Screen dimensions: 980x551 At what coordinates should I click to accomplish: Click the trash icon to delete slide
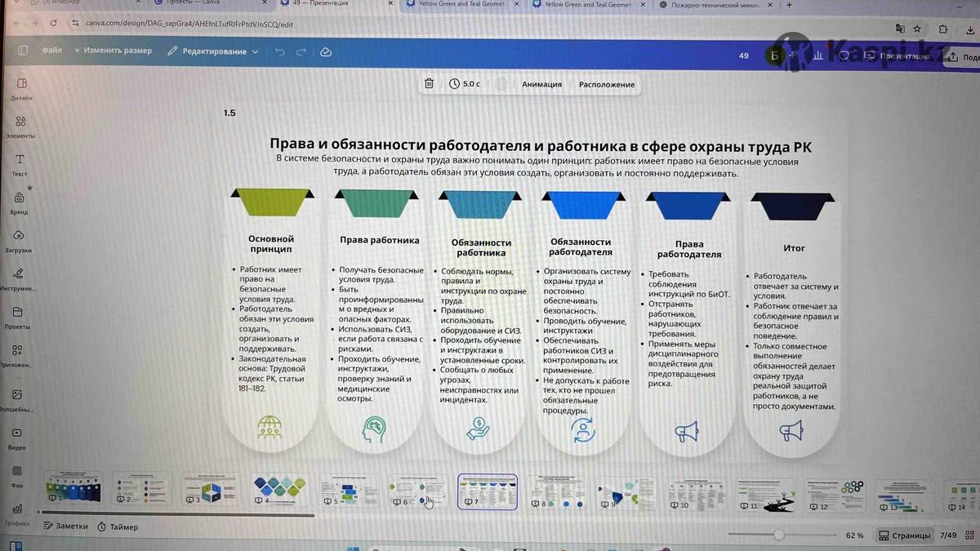429,83
